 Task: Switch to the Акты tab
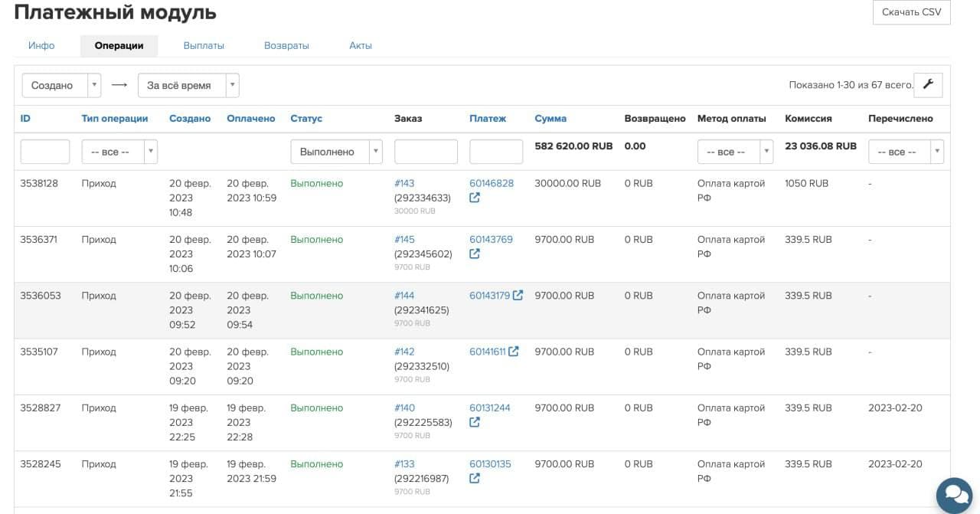[x=361, y=45]
